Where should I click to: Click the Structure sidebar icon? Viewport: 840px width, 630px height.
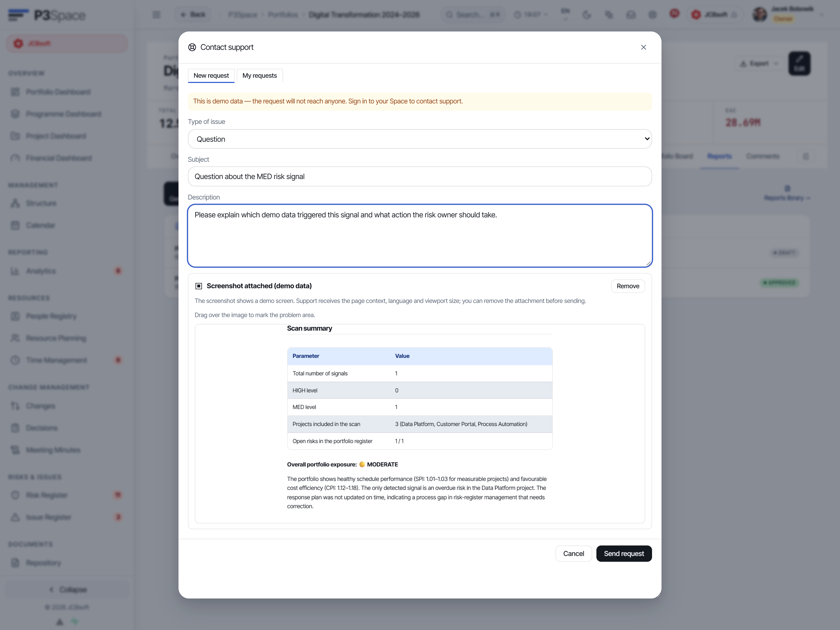pos(15,203)
